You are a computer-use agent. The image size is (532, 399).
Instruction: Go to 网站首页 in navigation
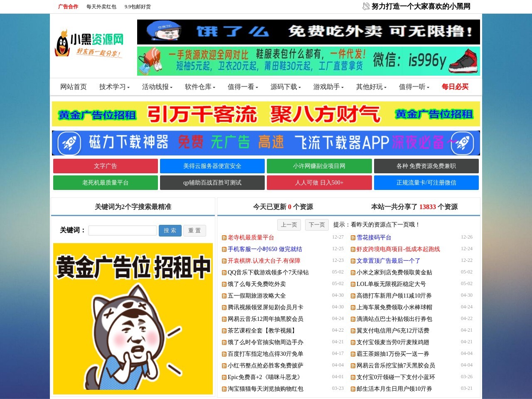pos(74,87)
